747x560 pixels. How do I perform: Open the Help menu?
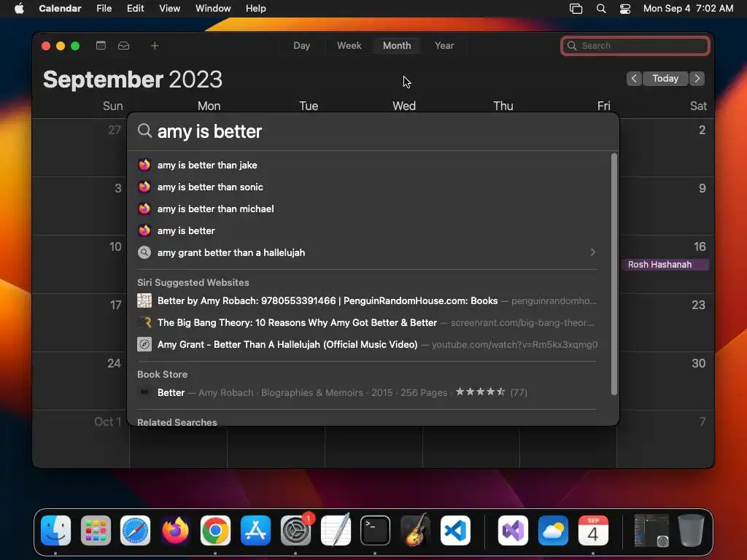(x=256, y=9)
